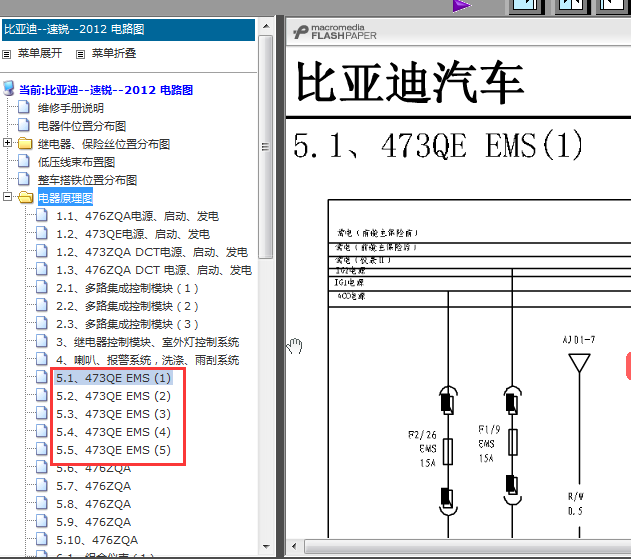Viewport: 631px width, 559px height.
Task: Select the highlighted 电器原理图 folder label
Action: (x=65, y=198)
